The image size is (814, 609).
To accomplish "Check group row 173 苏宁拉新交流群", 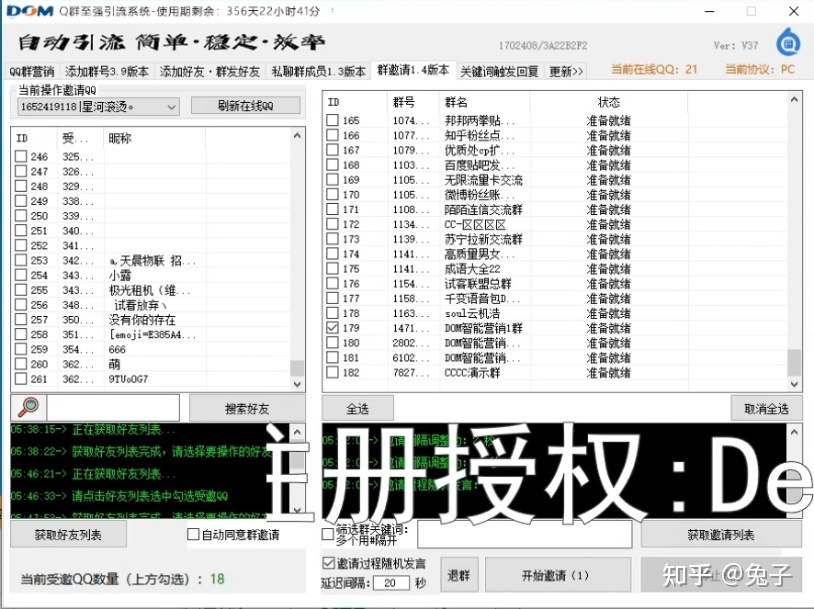I will click(x=333, y=239).
